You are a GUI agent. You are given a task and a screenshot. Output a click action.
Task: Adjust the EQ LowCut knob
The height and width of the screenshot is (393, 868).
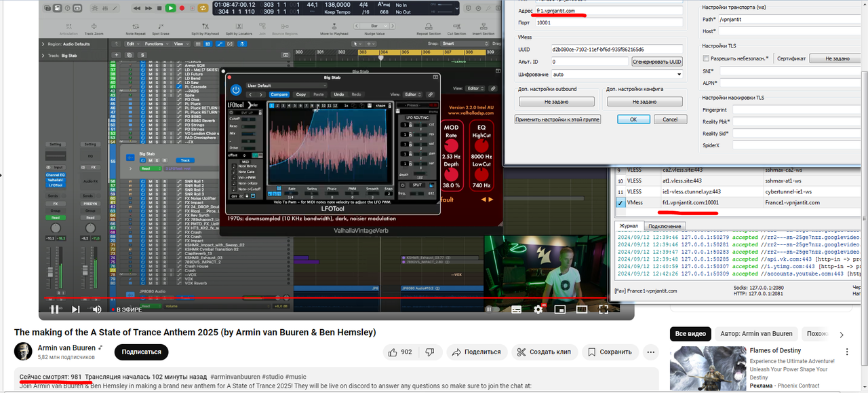481,174
